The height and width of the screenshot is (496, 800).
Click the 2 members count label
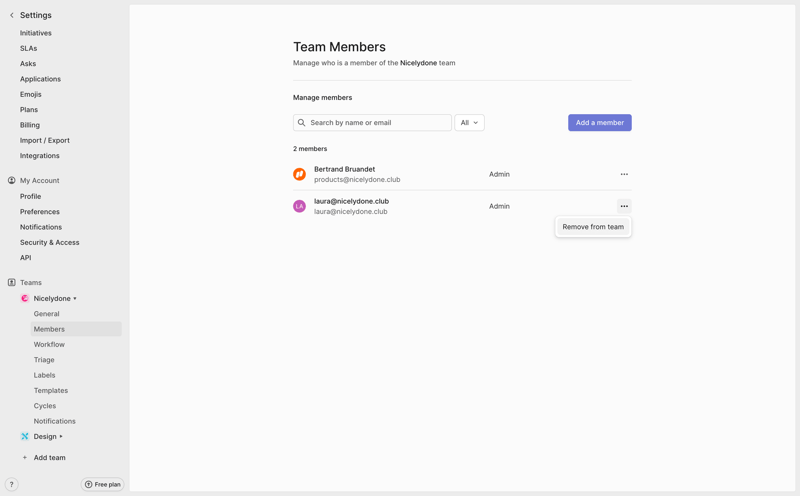pos(310,148)
